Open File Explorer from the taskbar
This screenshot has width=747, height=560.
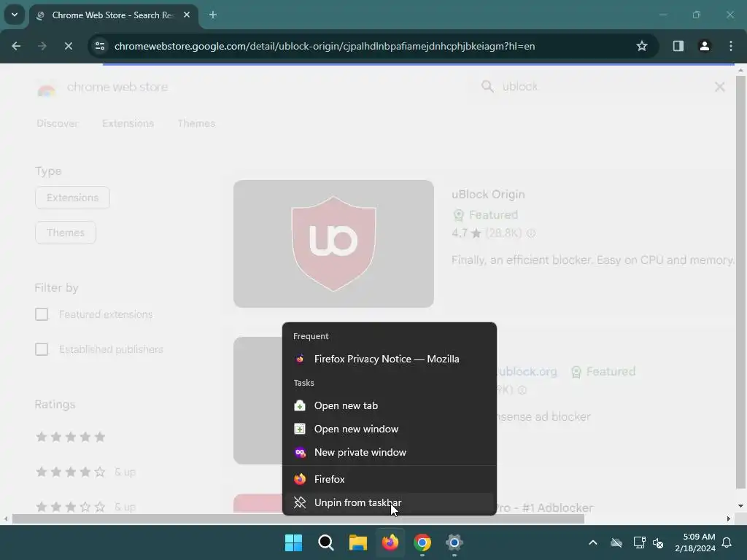(x=357, y=542)
